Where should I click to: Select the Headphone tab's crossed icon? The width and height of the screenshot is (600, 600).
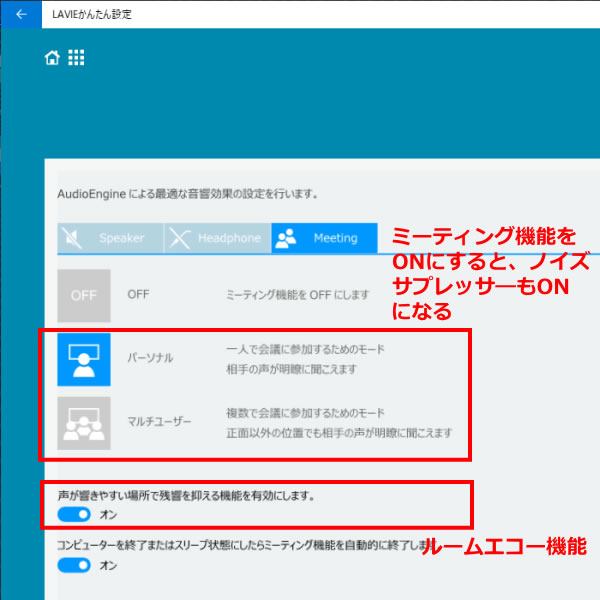pyautogui.click(x=179, y=238)
